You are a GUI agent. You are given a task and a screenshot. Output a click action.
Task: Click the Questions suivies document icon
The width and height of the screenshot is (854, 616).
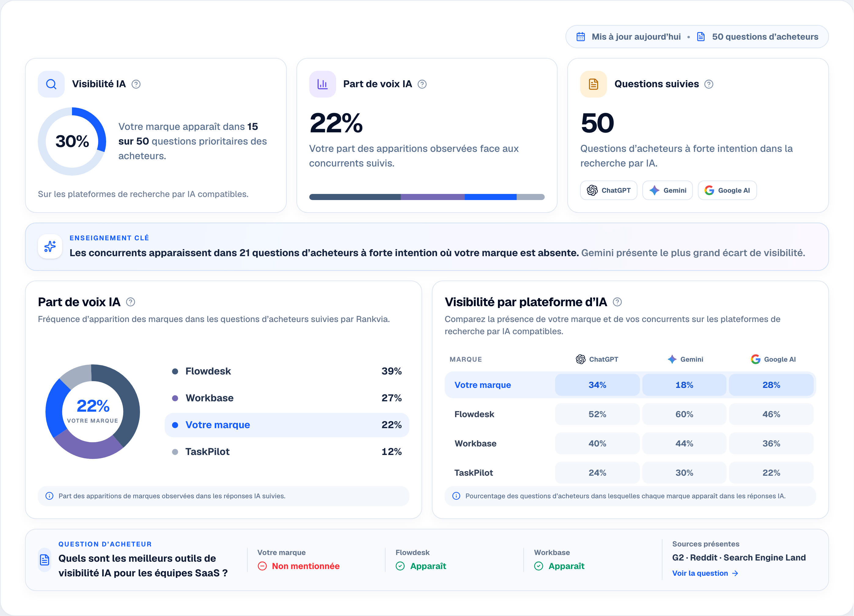pos(594,84)
